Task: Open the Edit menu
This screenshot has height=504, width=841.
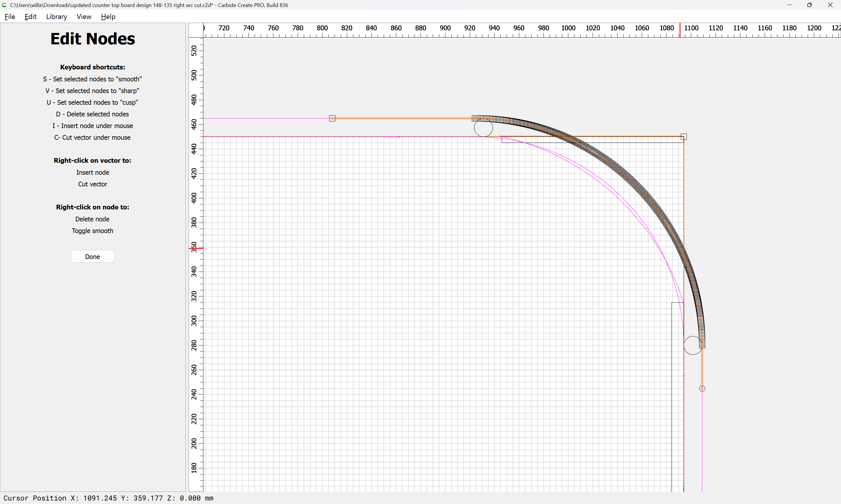Action: pyautogui.click(x=30, y=17)
